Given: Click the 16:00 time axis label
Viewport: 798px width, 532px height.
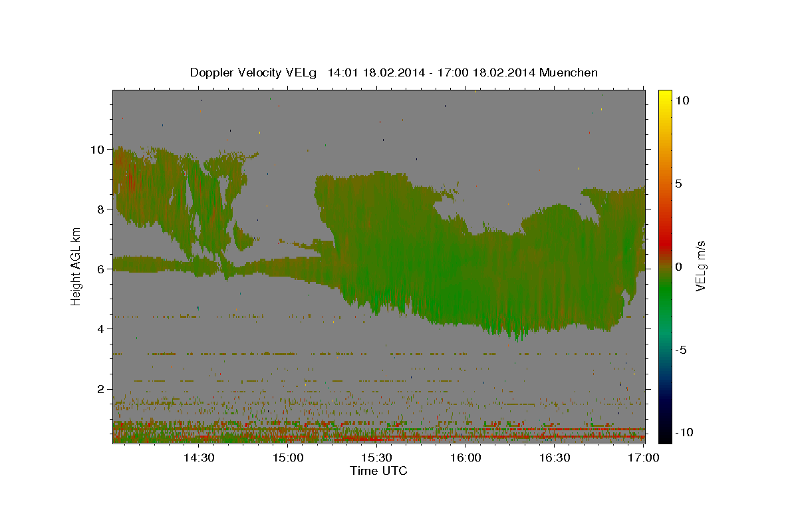Looking at the screenshot, I should 465,458.
